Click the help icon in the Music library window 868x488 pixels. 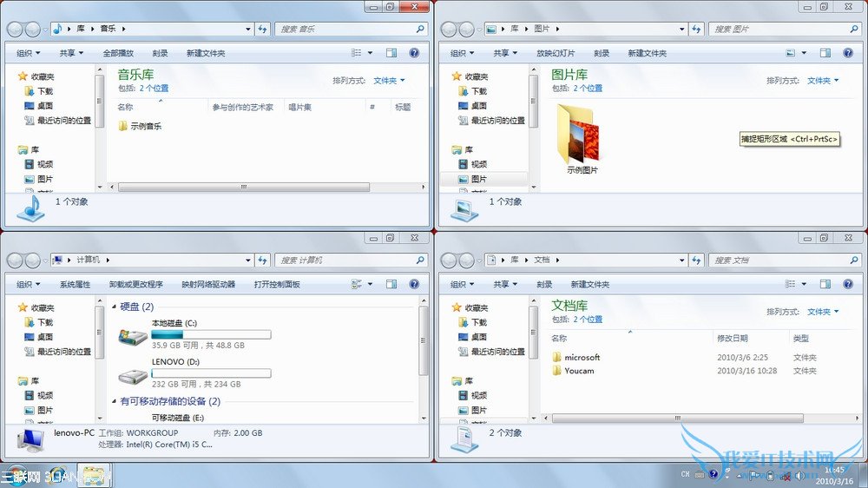coord(414,53)
